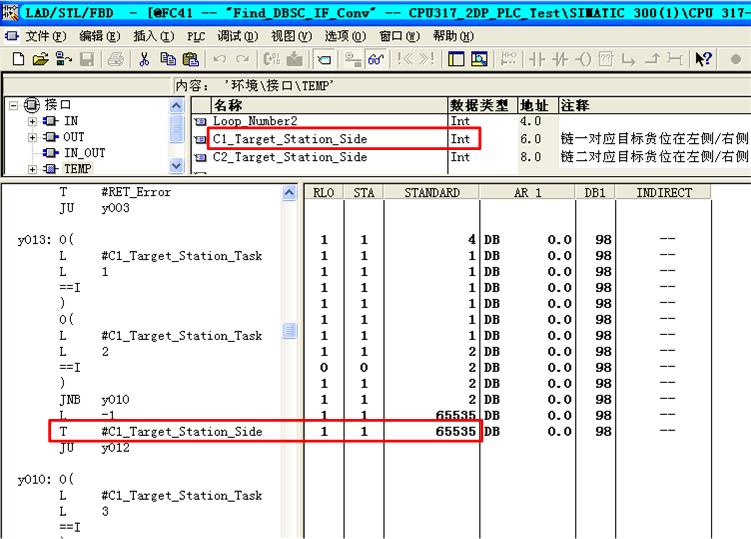The width and height of the screenshot is (751, 539).
Task: Click the grey record circle icon
Action: click(736, 59)
